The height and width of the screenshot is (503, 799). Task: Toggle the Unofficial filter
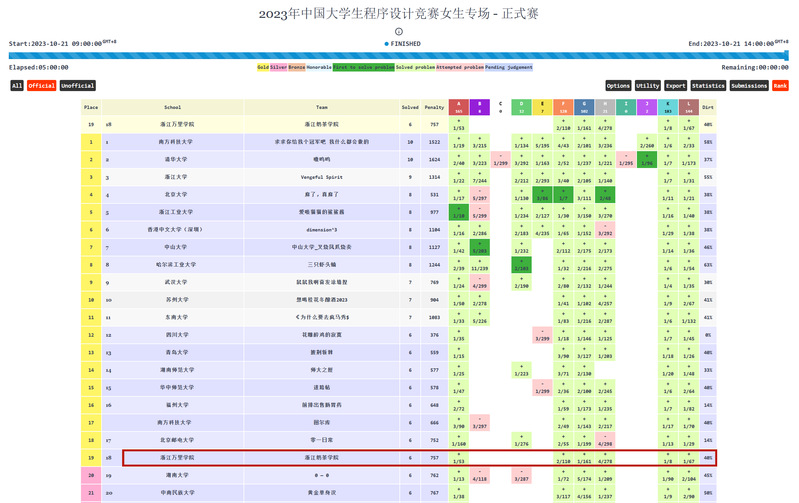[x=77, y=86]
